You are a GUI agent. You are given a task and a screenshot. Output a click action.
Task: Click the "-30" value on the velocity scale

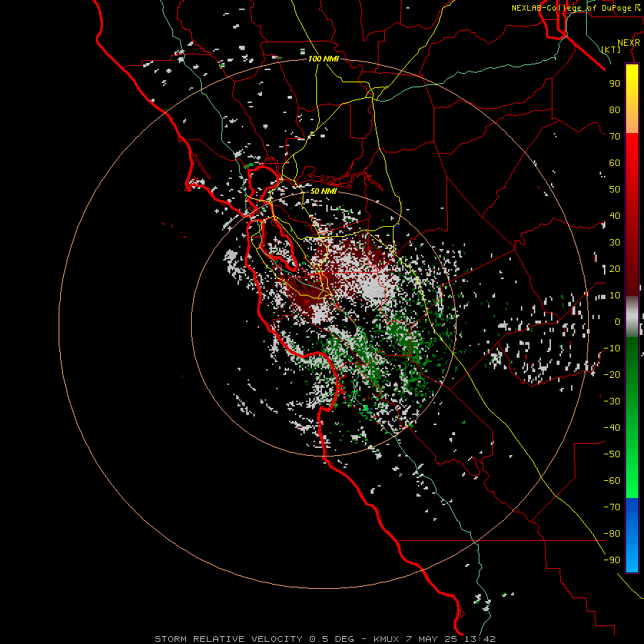[612, 401]
